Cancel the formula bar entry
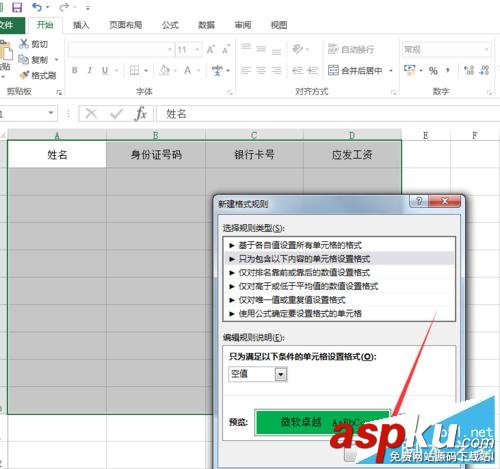 pyautogui.click(x=91, y=114)
